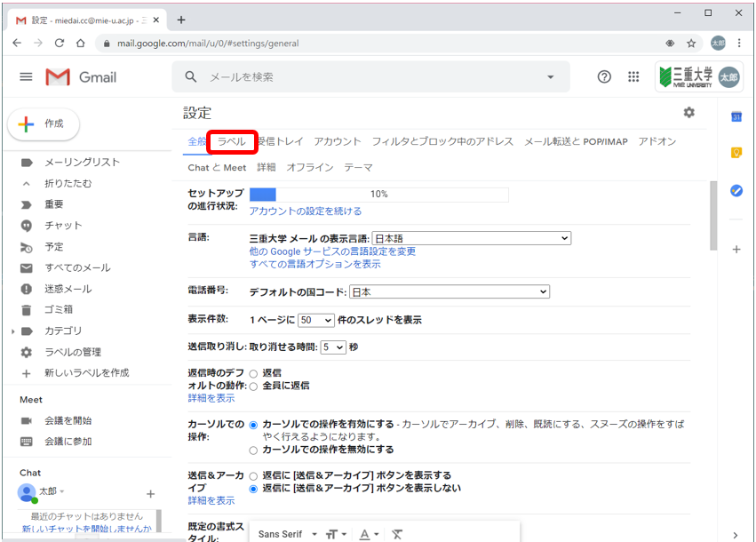Click the Gmail logo
Viewport: 756px width, 542px height.
coord(81,76)
